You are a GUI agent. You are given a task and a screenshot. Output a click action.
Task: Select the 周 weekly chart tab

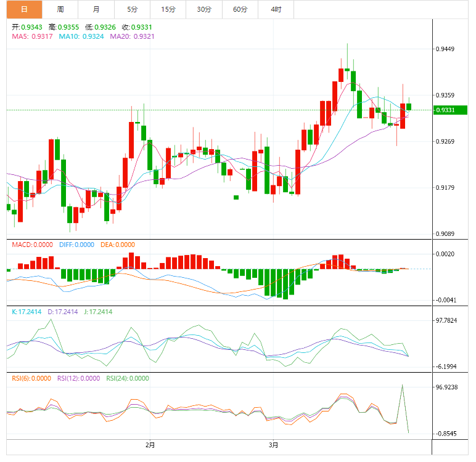(x=60, y=9)
